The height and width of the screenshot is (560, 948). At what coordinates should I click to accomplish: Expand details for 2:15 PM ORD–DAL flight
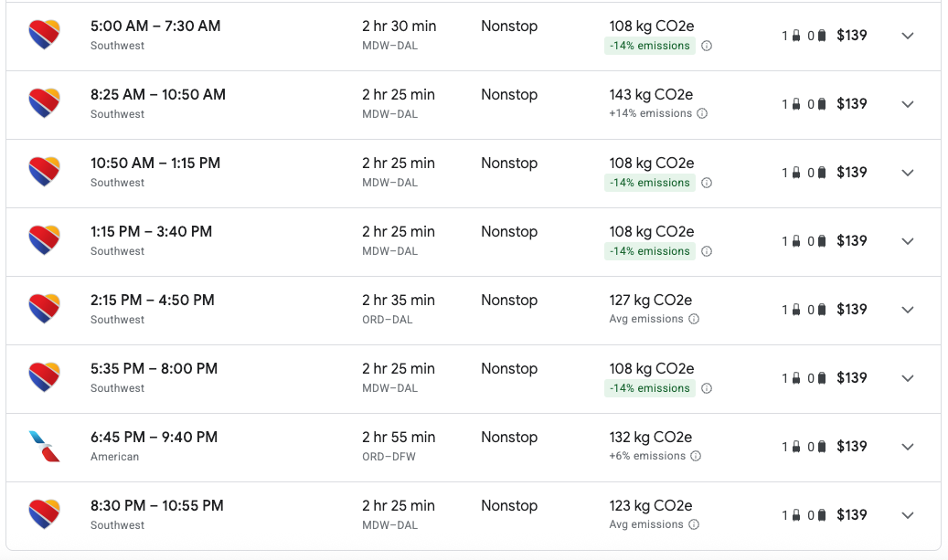pos(908,310)
